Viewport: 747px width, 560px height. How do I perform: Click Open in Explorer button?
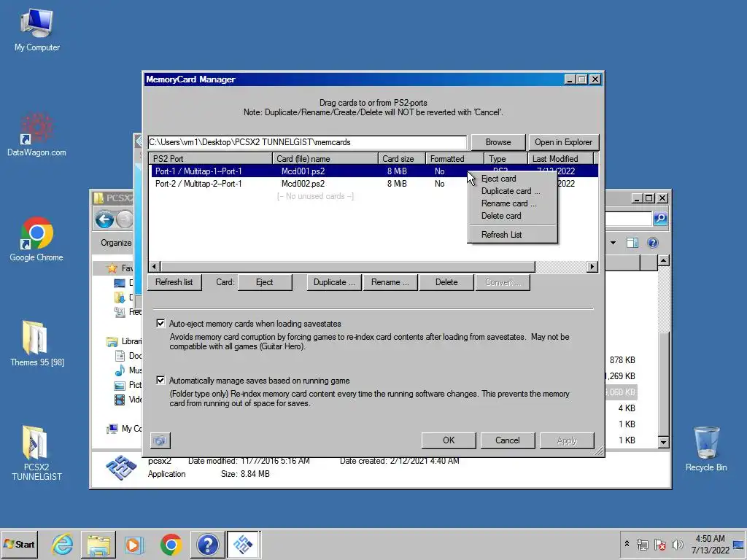563,142
